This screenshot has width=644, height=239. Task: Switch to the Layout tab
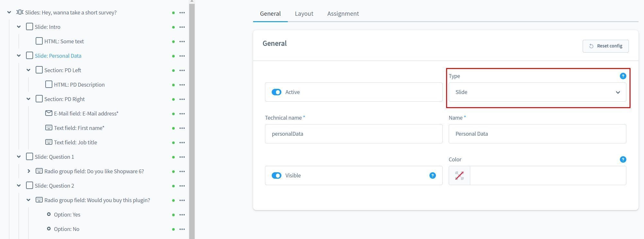[304, 13]
